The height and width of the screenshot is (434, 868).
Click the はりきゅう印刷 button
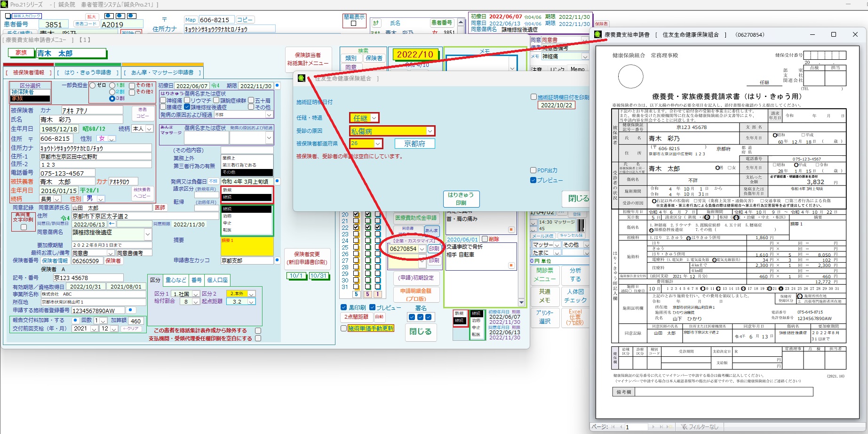coord(461,199)
